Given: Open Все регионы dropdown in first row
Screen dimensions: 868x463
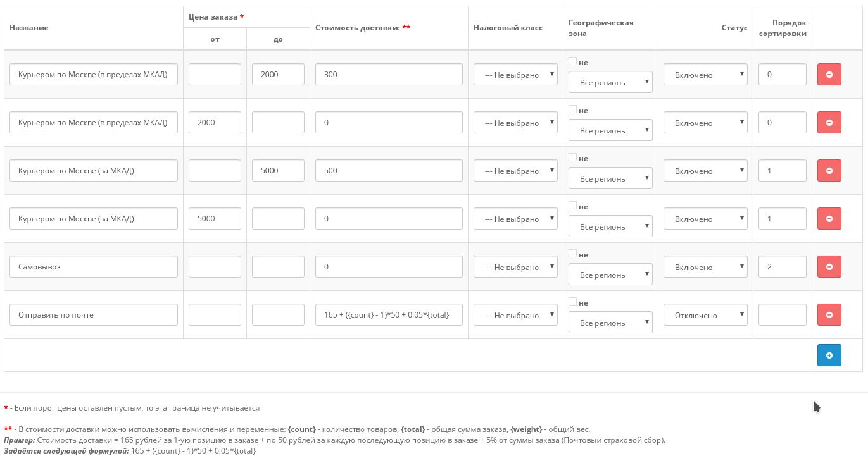Looking at the screenshot, I should pos(610,82).
